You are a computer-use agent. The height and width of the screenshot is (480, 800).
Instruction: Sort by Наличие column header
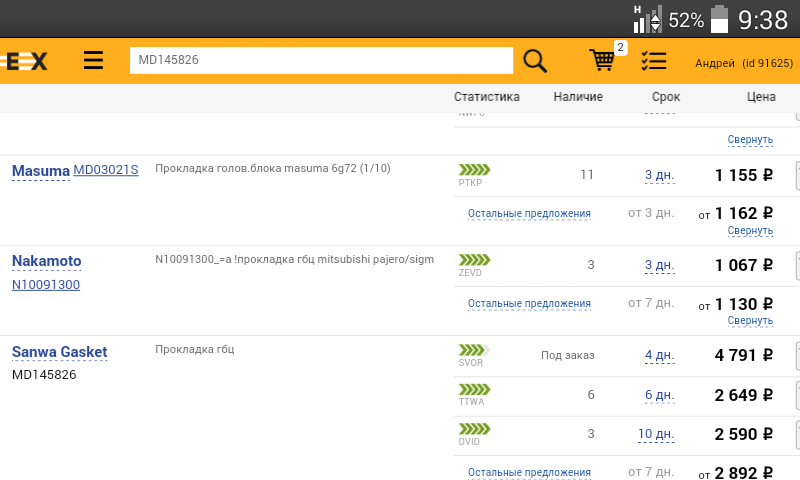point(578,97)
